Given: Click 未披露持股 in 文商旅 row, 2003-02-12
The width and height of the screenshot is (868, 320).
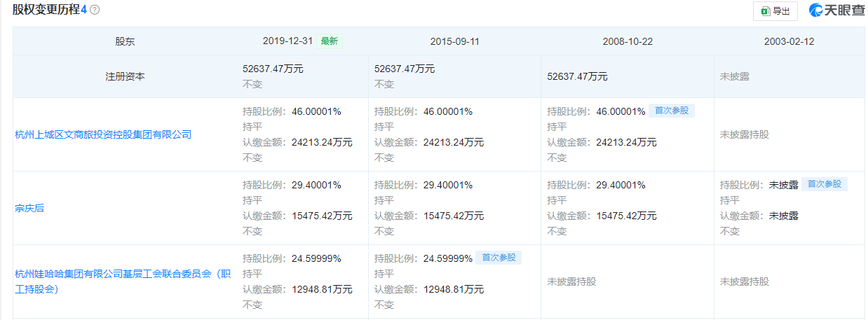Looking at the screenshot, I should (x=744, y=134).
